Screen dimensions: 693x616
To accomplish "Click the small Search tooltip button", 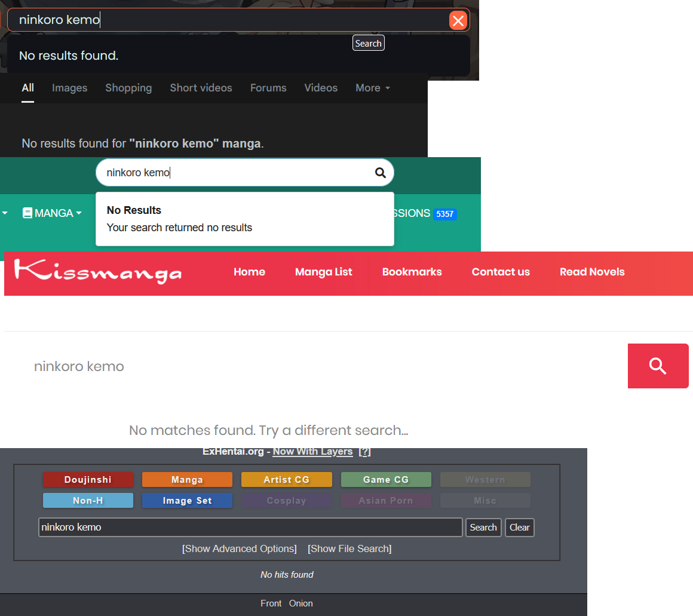I will tap(368, 43).
